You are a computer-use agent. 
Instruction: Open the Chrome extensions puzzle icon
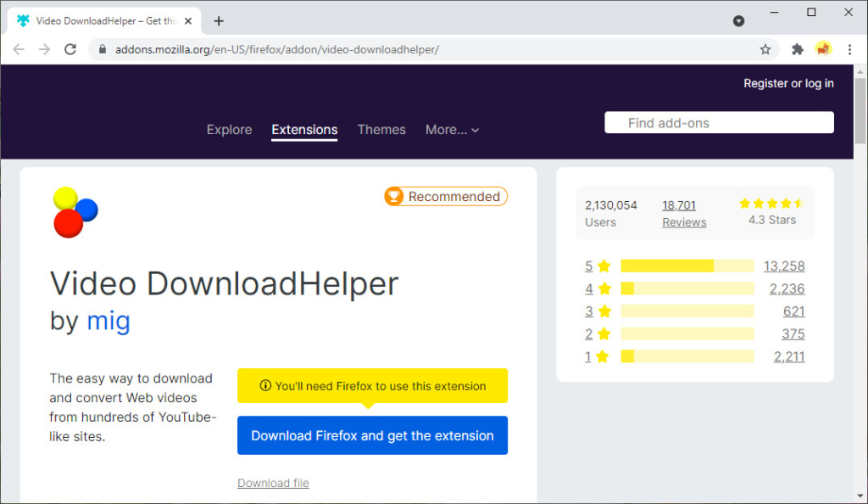click(797, 49)
